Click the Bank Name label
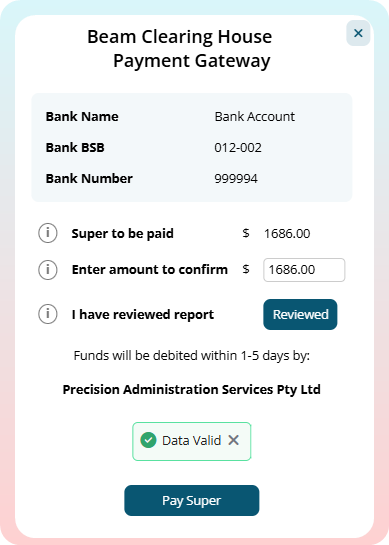 tap(82, 116)
